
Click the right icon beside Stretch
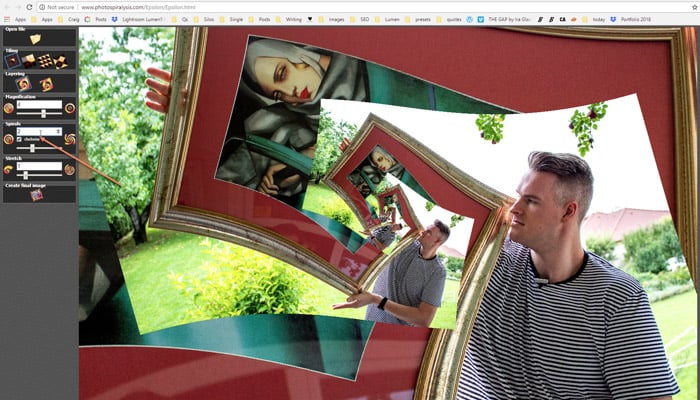click(70, 170)
